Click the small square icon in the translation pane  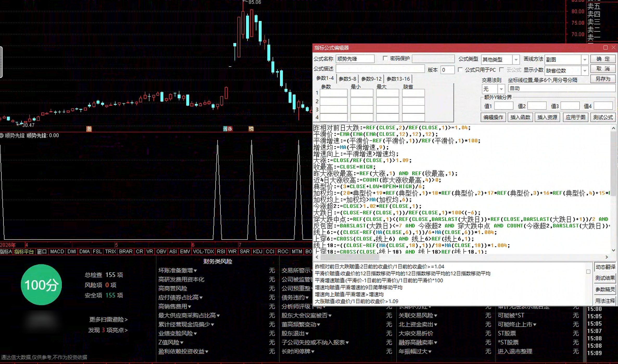pyautogui.click(x=588, y=272)
